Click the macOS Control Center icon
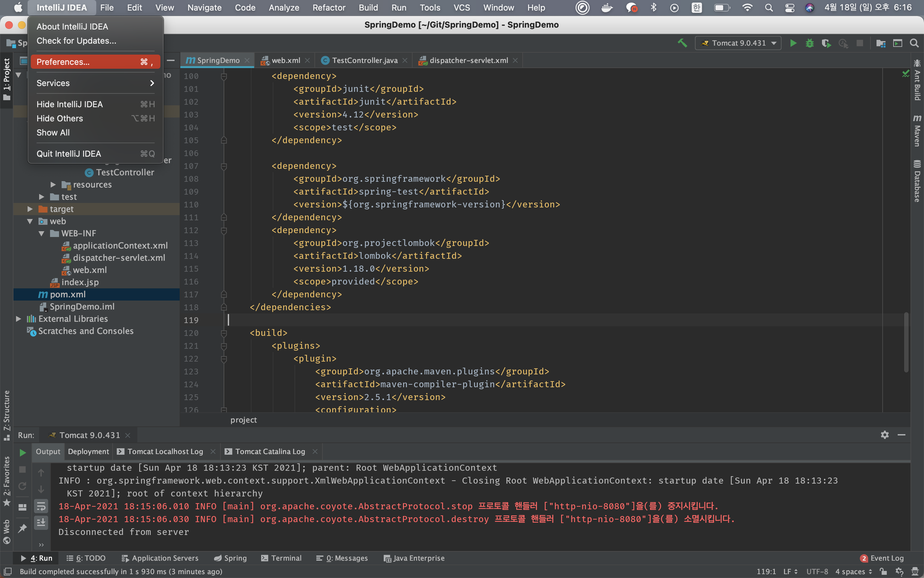The height and width of the screenshot is (578, 924). [x=790, y=8]
